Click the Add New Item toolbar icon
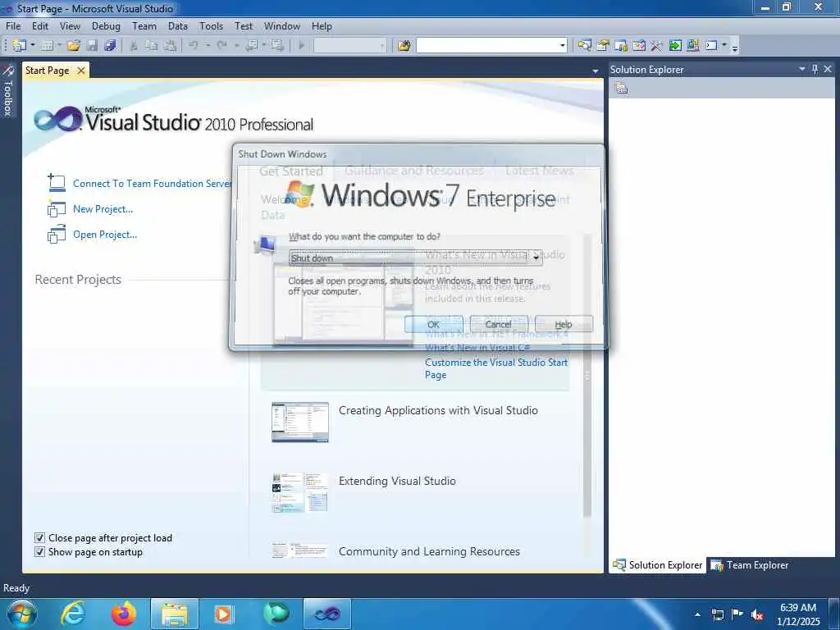Viewport: 840px width, 630px height. [47, 46]
